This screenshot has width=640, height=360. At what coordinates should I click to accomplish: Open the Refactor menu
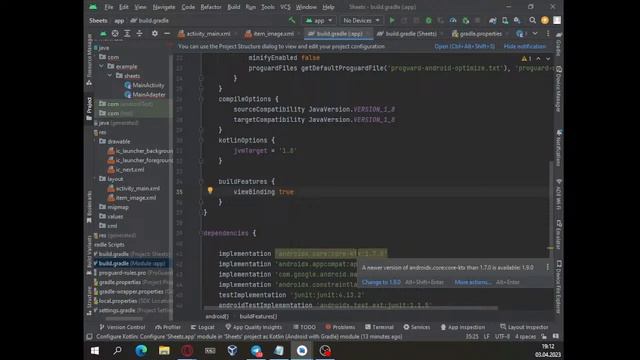coord(211,7)
